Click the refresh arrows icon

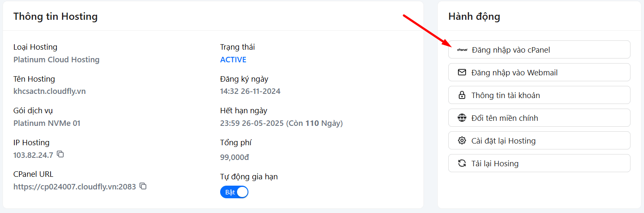(x=462, y=163)
